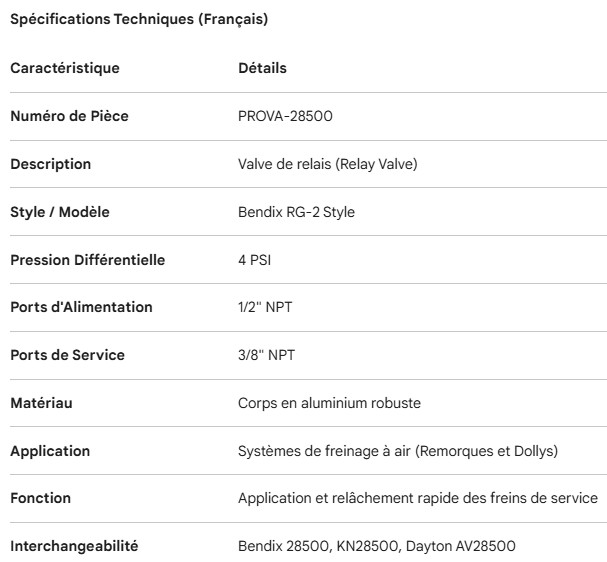
Task: Click the Spécifications Techniques (Français) heading
Action: point(138,19)
